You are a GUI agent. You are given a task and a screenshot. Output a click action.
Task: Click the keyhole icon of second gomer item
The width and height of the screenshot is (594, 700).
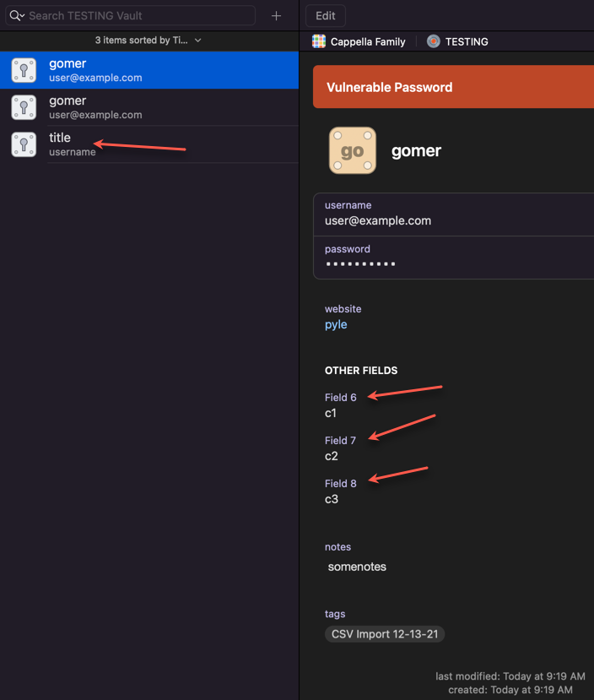pyautogui.click(x=24, y=107)
